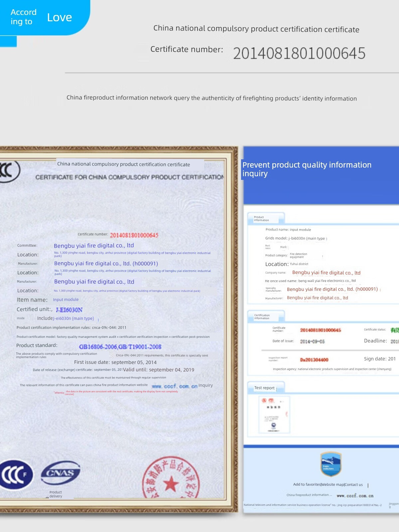
Task: Click the inspection report number Ds201304400
Action: [x=314, y=360]
